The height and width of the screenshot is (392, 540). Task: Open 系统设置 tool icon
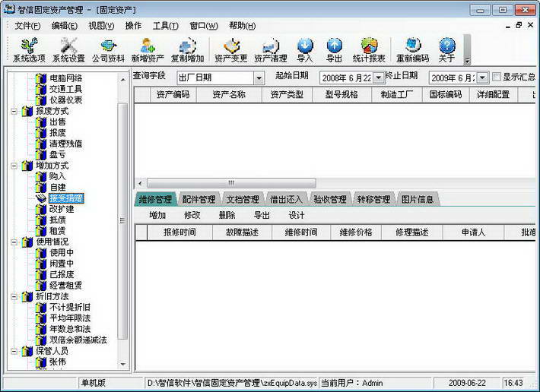point(68,50)
